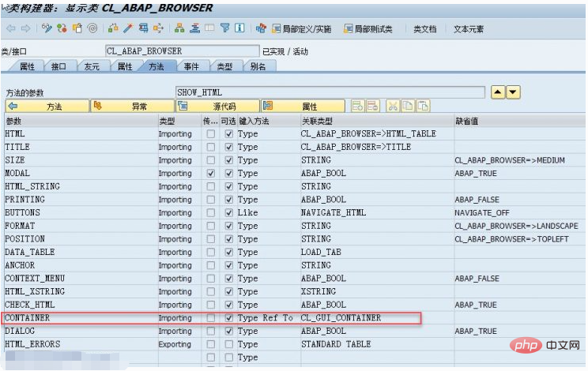Click the test execute icon after the wand
The image size is (588, 371).
point(143,28)
